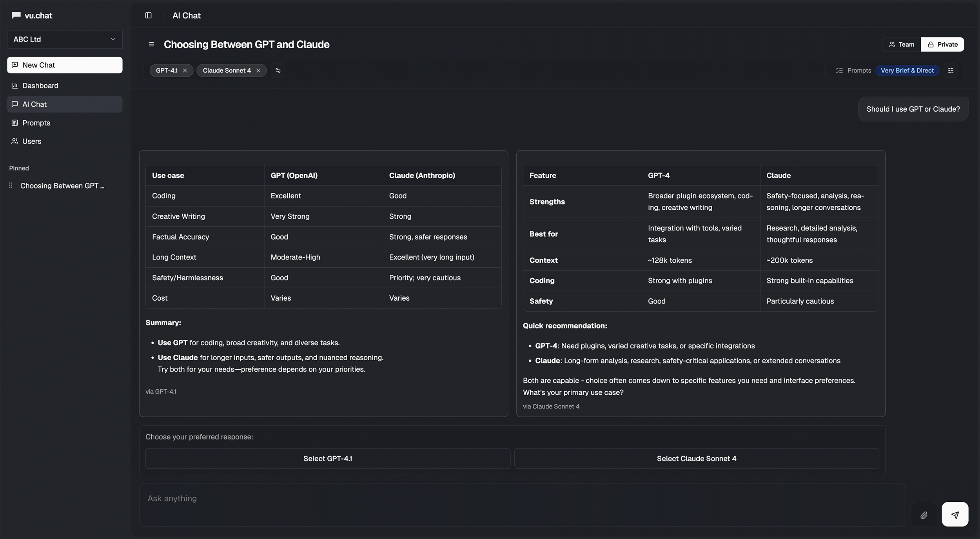Open Dashboard in sidebar
The width and height of the screenshot is (980, 539).
click(65, 85)
